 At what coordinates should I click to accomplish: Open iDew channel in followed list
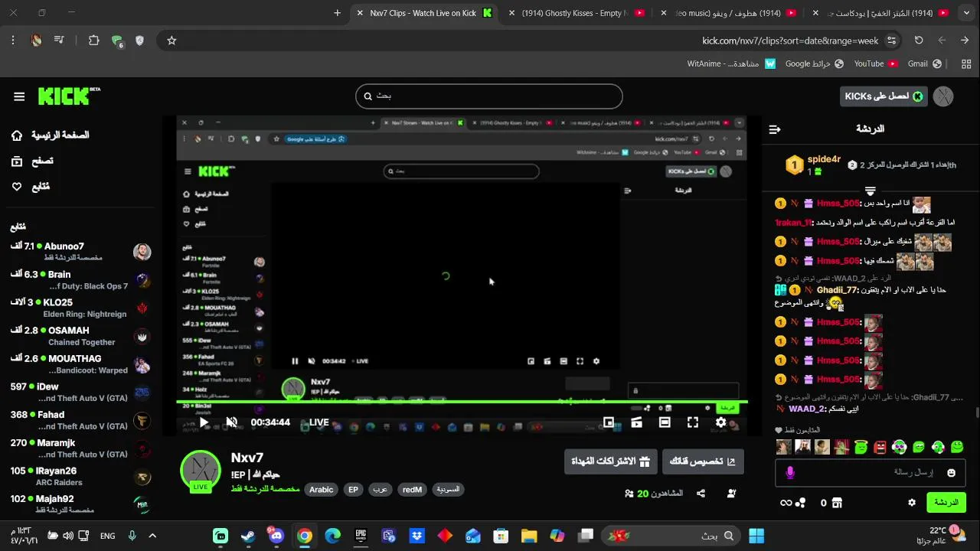coord(80,393)
